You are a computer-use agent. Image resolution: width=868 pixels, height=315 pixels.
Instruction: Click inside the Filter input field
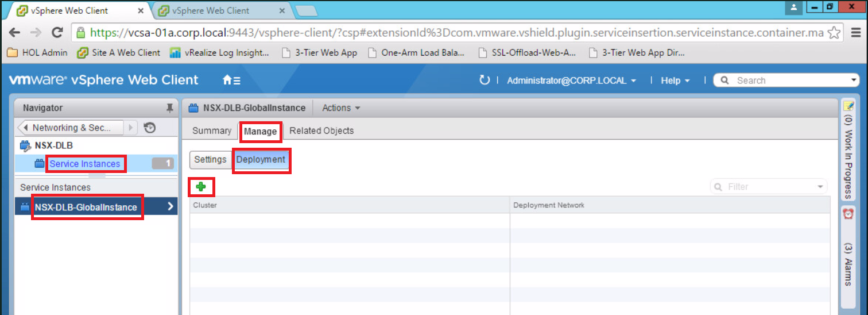pos(770,187)
